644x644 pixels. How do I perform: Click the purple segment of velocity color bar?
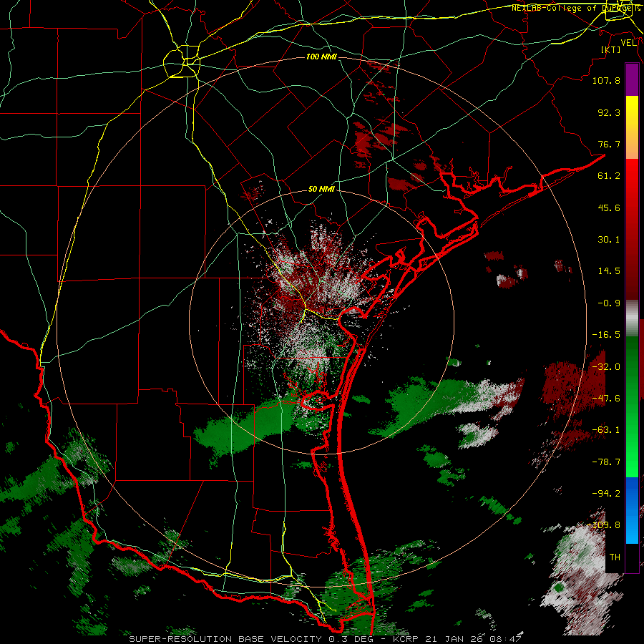632,79
